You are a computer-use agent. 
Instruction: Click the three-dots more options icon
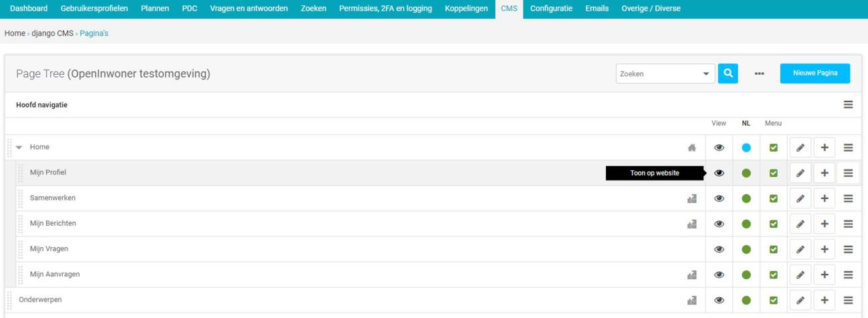click(x=759, y=74)
